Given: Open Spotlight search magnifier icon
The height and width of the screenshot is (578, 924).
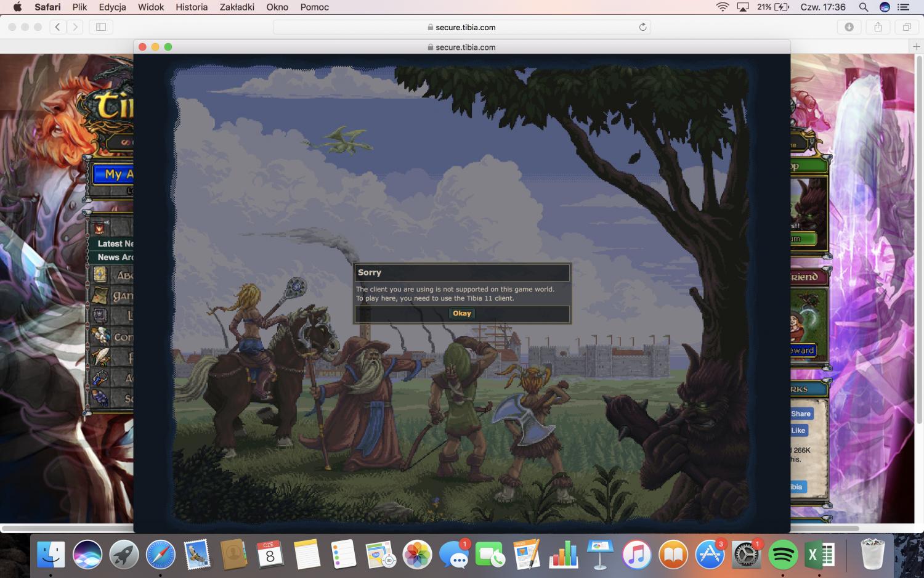Looking at the screenshot, I should pyautogui.click(x=864, y=7).
